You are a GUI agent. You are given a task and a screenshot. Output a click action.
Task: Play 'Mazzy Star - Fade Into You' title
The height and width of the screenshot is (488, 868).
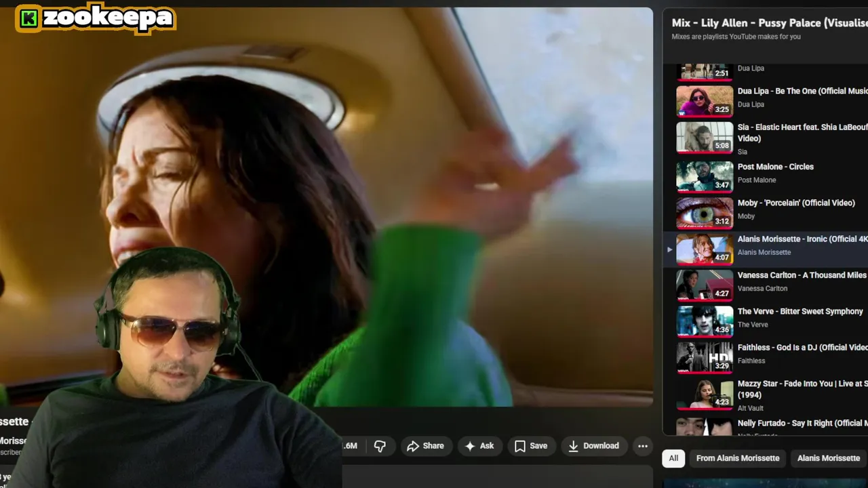pyautogui.click(x=802, y=389)
